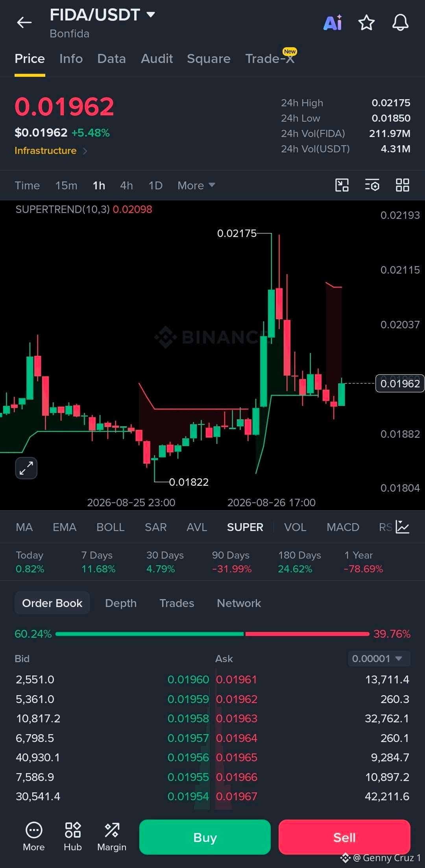Open the More timeframes dropdown
The image size is (425, 868).
click(196, 185)
